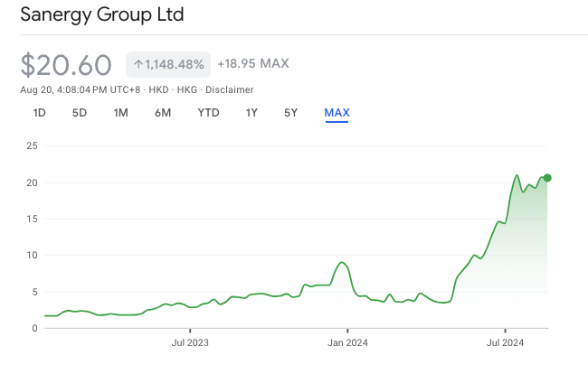Open the Disclaimer link
The width and height of the screenshot is (588, 365).
pos(230,89)
